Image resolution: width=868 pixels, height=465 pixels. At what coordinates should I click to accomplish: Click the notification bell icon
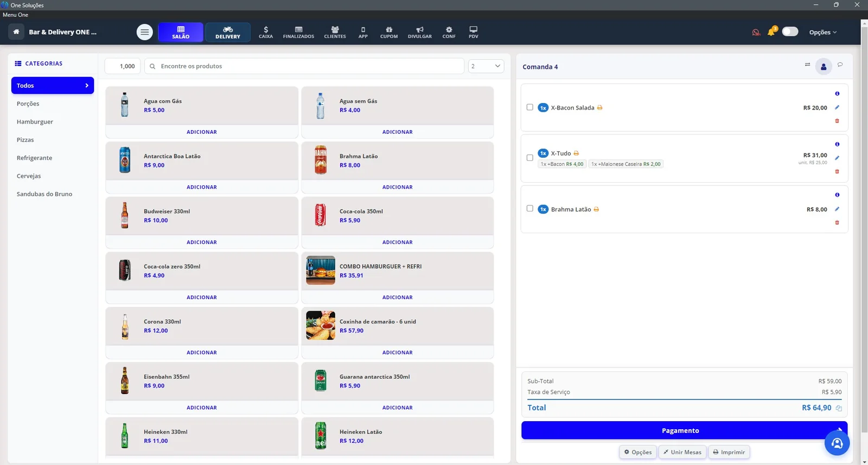[771, 32]
